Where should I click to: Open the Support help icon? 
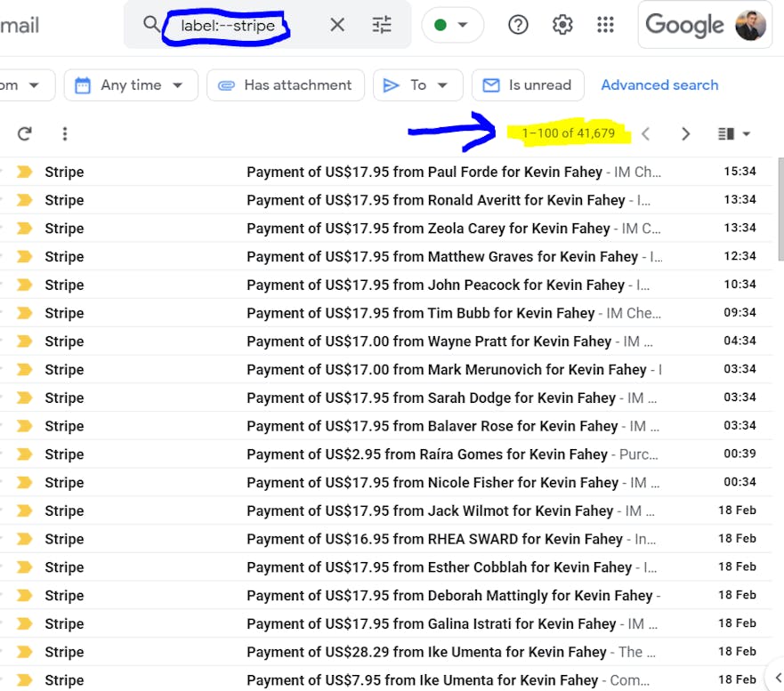[x=518, y=25]
